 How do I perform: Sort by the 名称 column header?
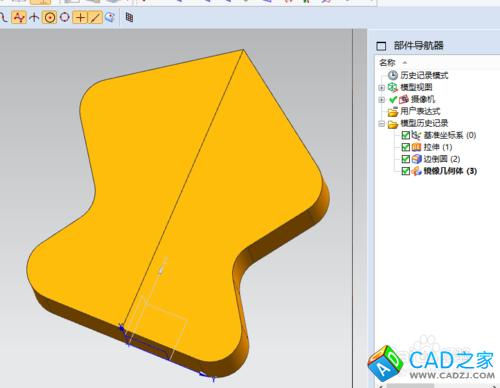pos(387,63)
